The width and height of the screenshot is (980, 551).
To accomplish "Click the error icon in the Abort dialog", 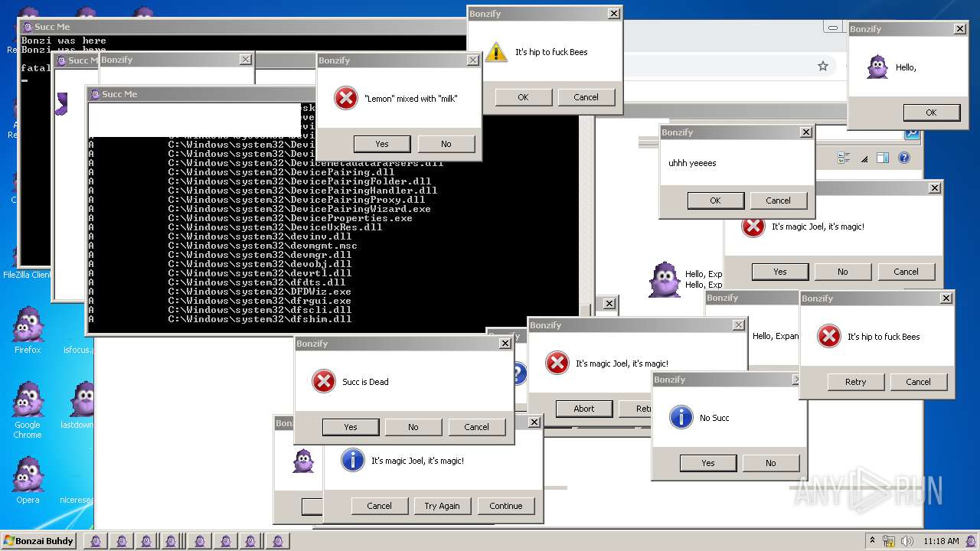I will pos(557,363).
